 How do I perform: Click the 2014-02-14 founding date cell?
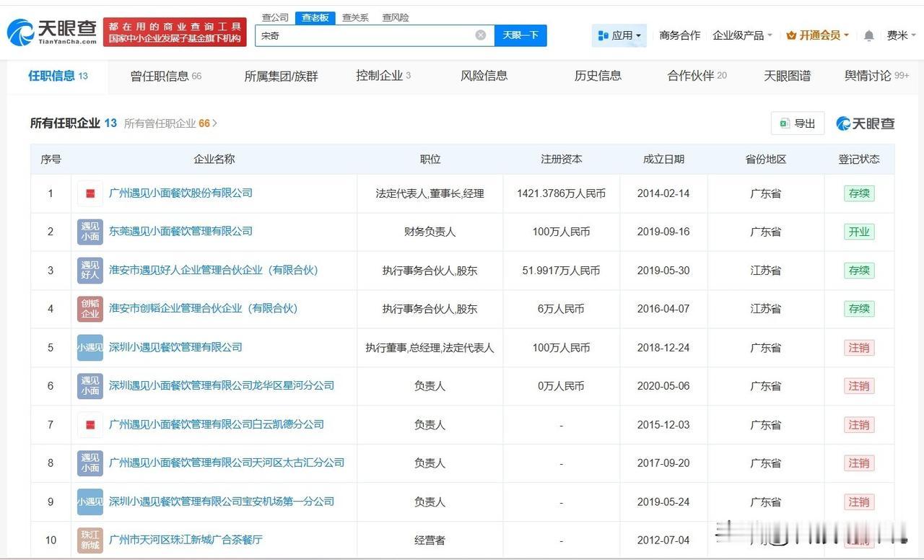(663, 193)
